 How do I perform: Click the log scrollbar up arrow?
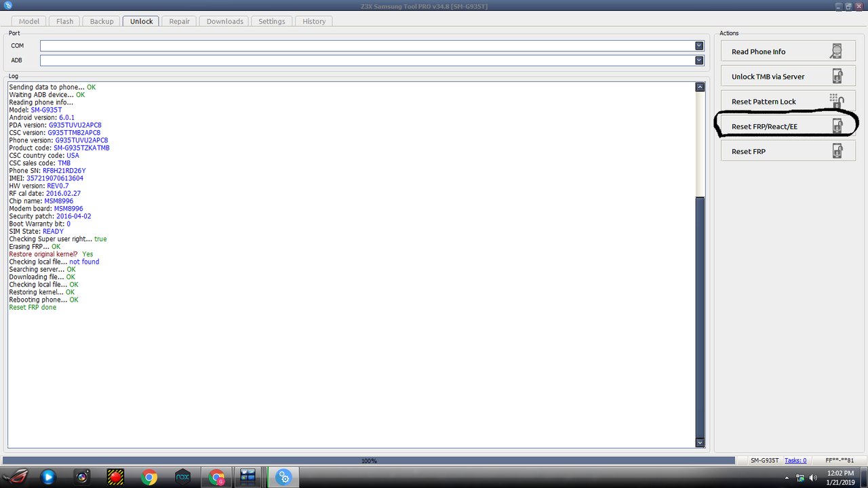coord(701,87)
